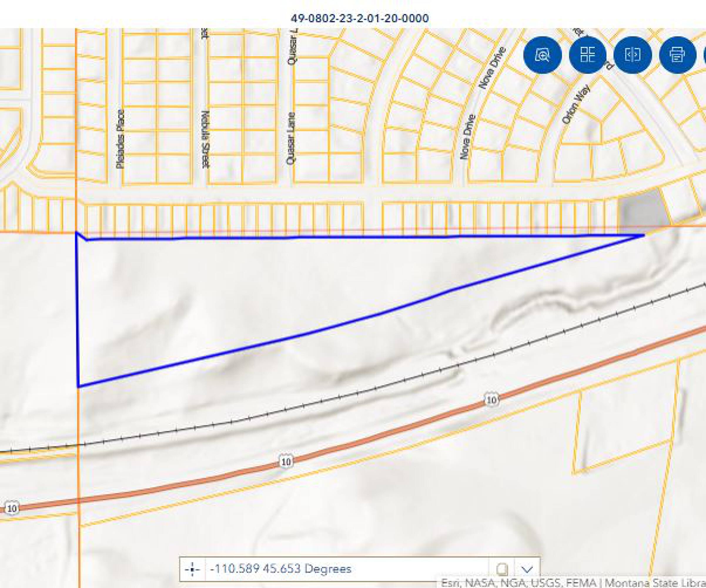
Task: Click the print map icon
Action: (677, 55)
